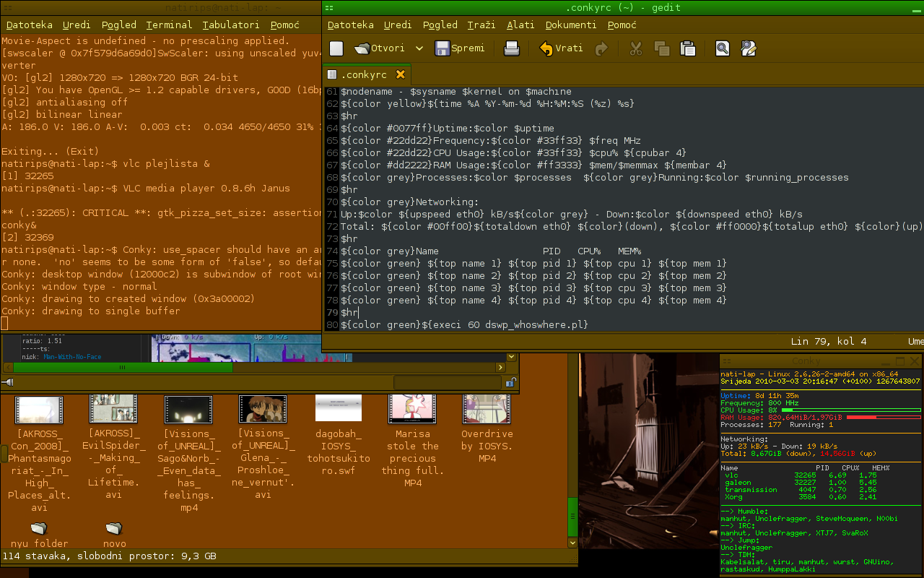Print the document using printer icon
The width and height of the screenshot is (924, 578).
pos(511,48)
